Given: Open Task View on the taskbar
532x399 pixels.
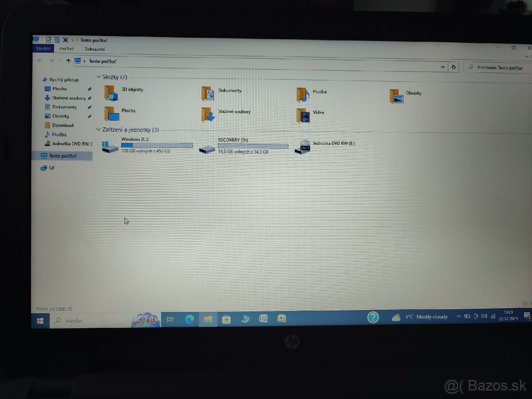Looking at the screenshot, I should pos(170,319).
